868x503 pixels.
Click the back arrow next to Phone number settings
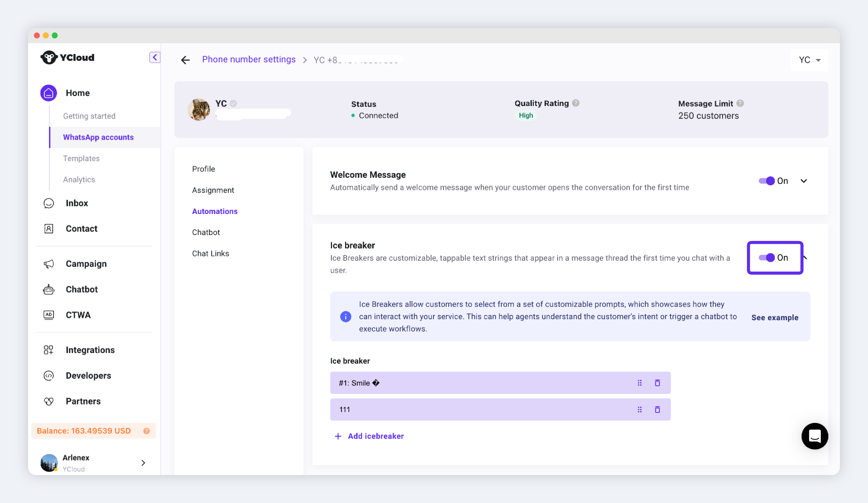pyautogui.click(x=185, y=60)
